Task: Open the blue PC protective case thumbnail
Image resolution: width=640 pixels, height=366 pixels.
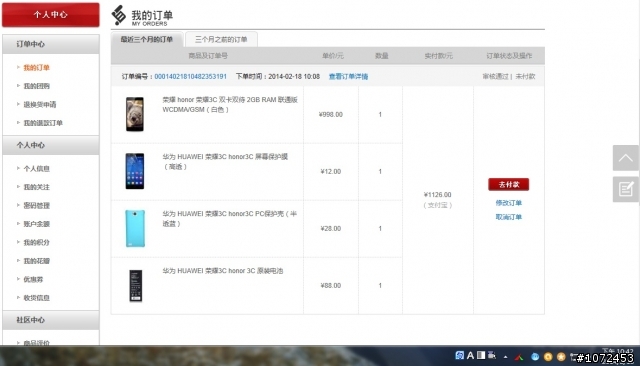Action: coord(135,228)
